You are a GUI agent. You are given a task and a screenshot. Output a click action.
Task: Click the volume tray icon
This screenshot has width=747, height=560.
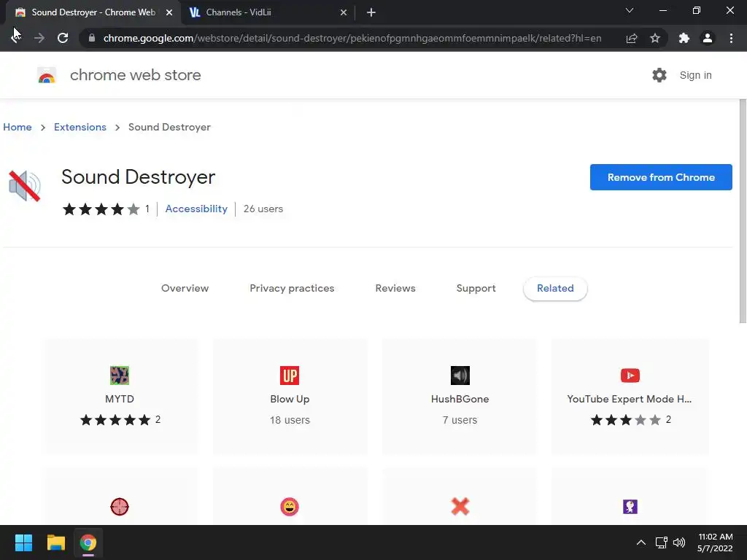pos(679,542)
